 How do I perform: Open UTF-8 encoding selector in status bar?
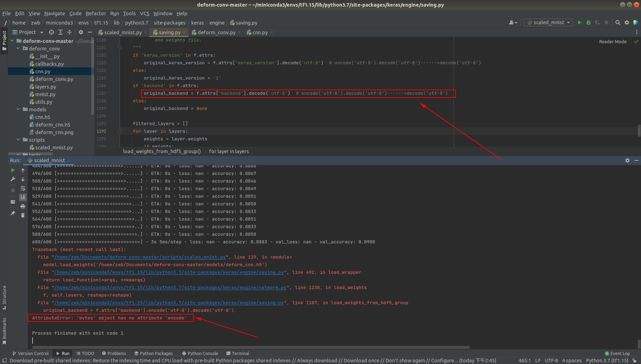(551, 361)
